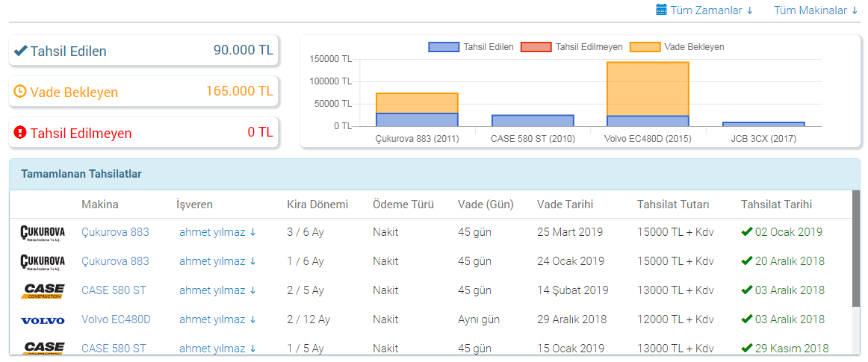The image size is (868, 362).
Task: Click the Volvo logo in the table
Action: point(43,320)
